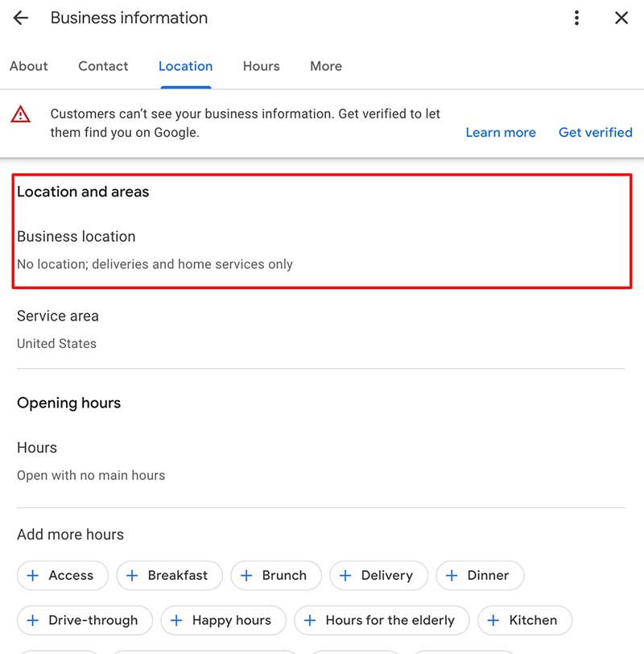This screenshot has height=654, width=644.
Task: Go to the More tab
Action: (326, 66)
